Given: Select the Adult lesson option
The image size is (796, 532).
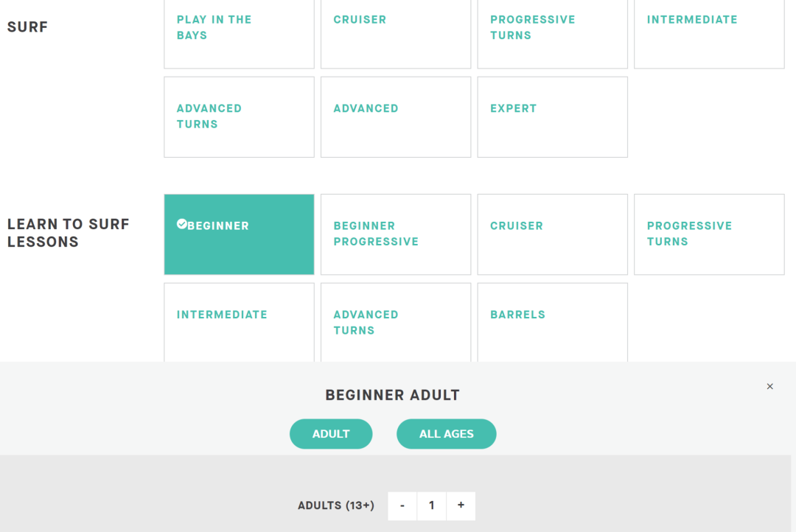Looking at the screenshot, I should 331,434.
